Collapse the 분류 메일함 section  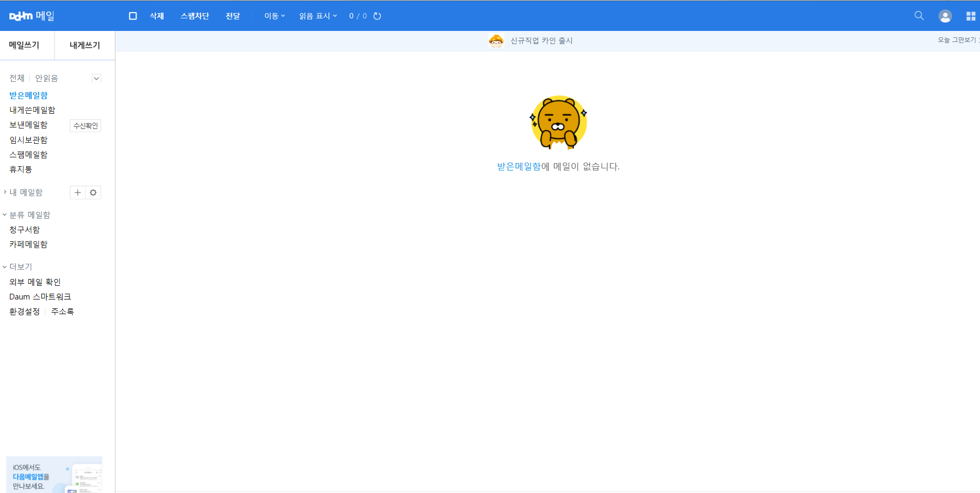(5, 215)
